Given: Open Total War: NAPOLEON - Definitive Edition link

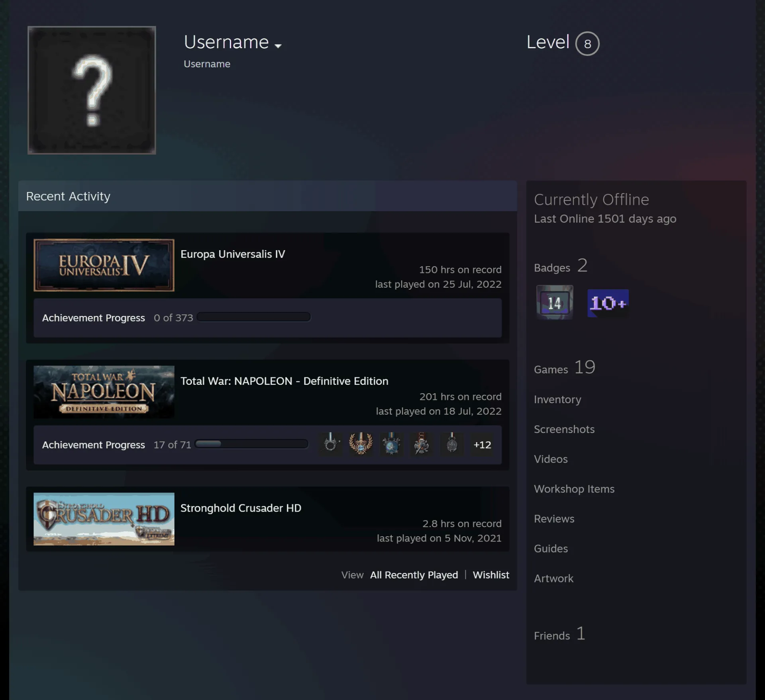Looking at the screenshot, I should tap(284, 381).
